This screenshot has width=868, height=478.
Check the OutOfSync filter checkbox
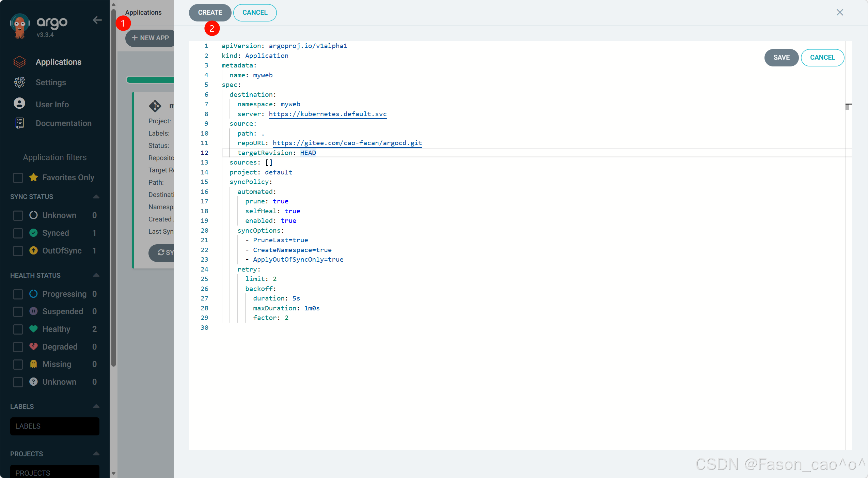[x=18, y=251]
